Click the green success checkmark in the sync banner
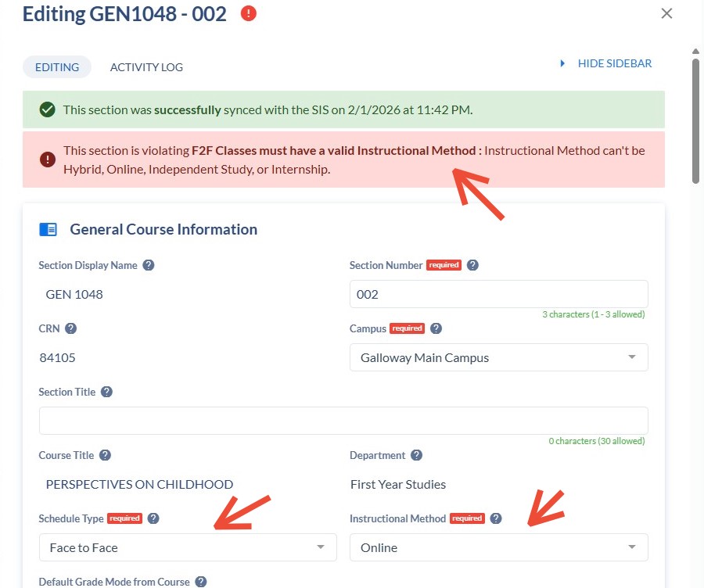The height and width of the screenshot is (588, 704). (46, 110)
